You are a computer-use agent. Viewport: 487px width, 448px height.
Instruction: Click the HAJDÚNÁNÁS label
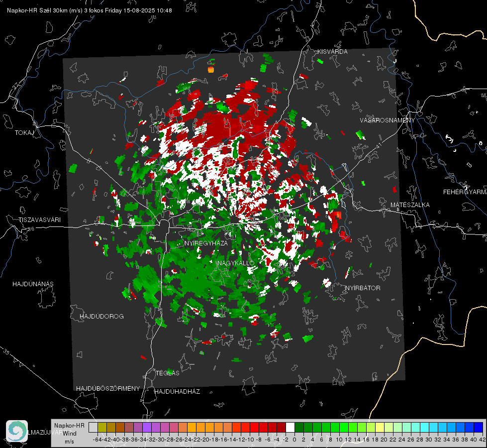pos(33,284)
